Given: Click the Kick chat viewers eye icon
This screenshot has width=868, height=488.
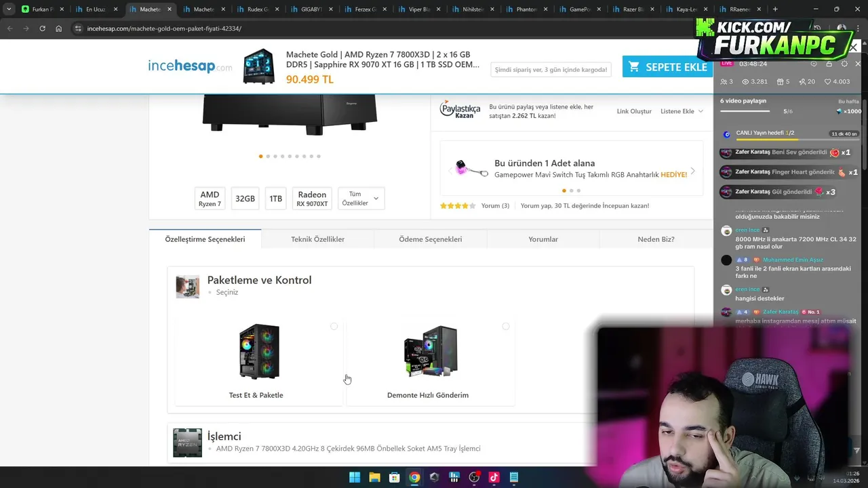Looking at the screenshot, I should coord(745,81).
